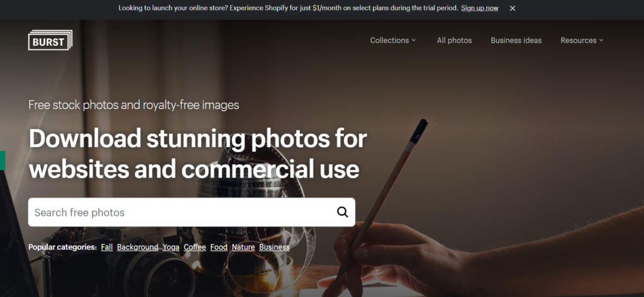Select the 'Free stock photos and royalty-free images' text

pos(134,104)
